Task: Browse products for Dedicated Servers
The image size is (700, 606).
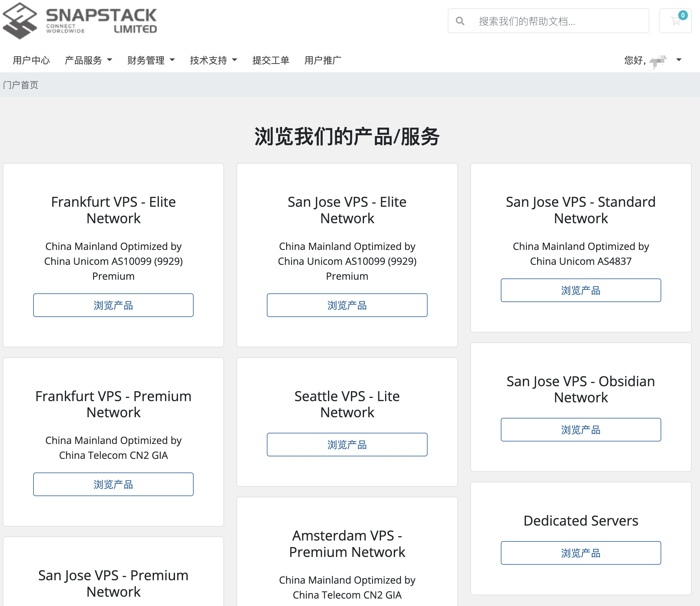Action: click(581, 553)
